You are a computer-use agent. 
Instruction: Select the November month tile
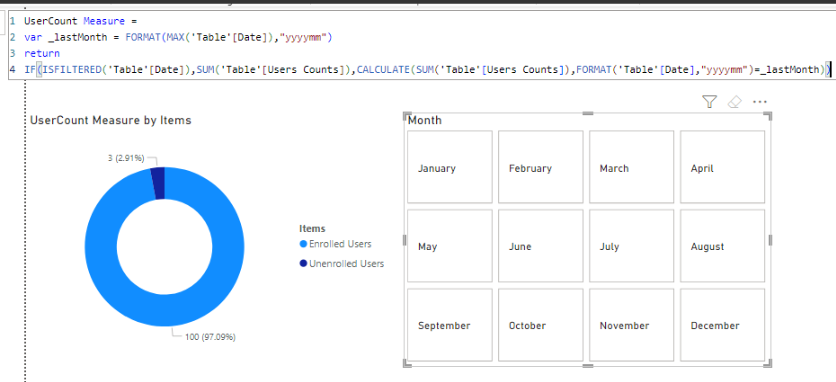(631, 324)
